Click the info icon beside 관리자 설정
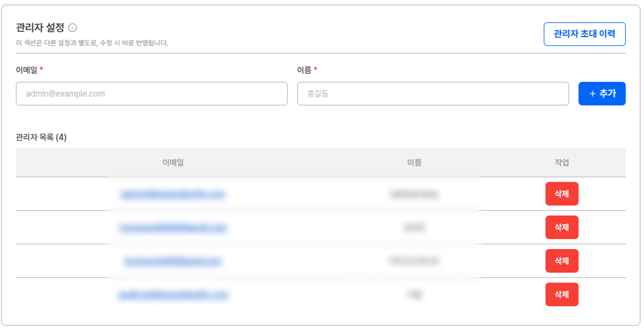 [73, 28]
